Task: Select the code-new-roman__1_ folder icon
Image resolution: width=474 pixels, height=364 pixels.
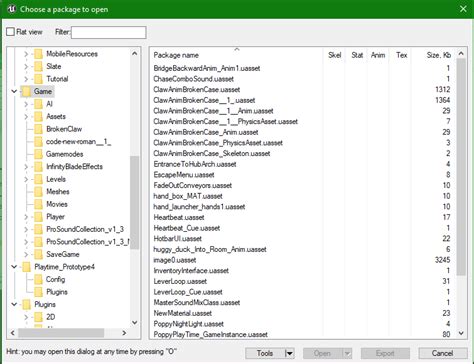Action: coord(39,142)
